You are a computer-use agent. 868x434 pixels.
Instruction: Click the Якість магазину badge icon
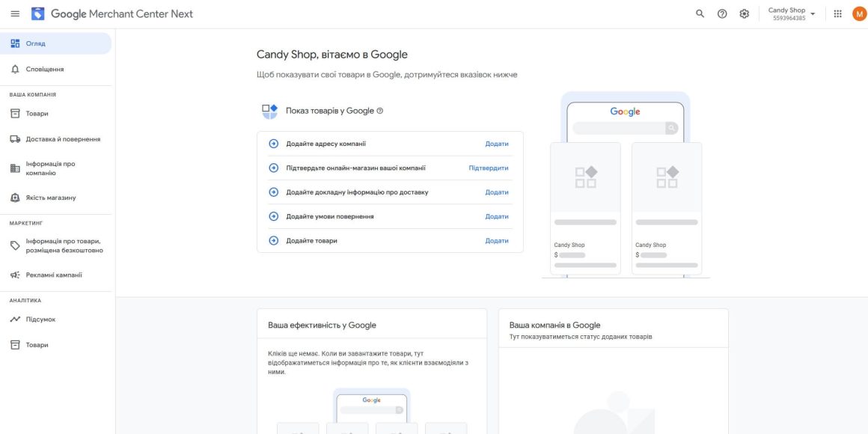tap(15, 198)
